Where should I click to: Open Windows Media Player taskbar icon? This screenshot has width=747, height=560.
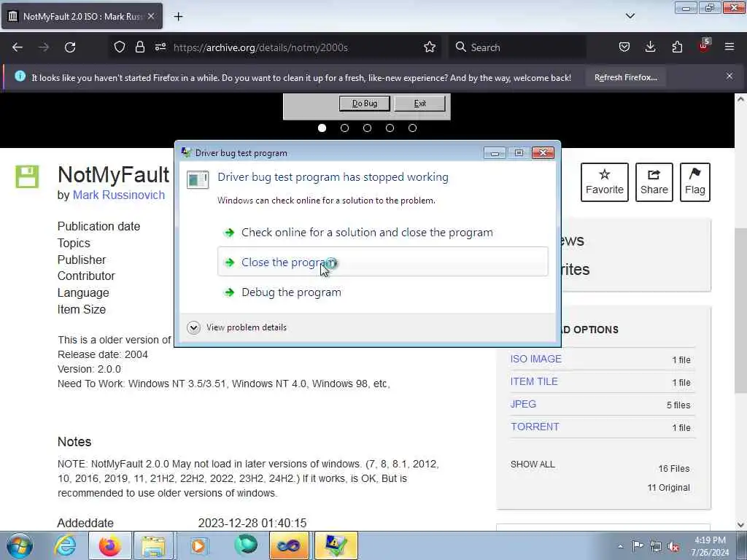[198, 545]
